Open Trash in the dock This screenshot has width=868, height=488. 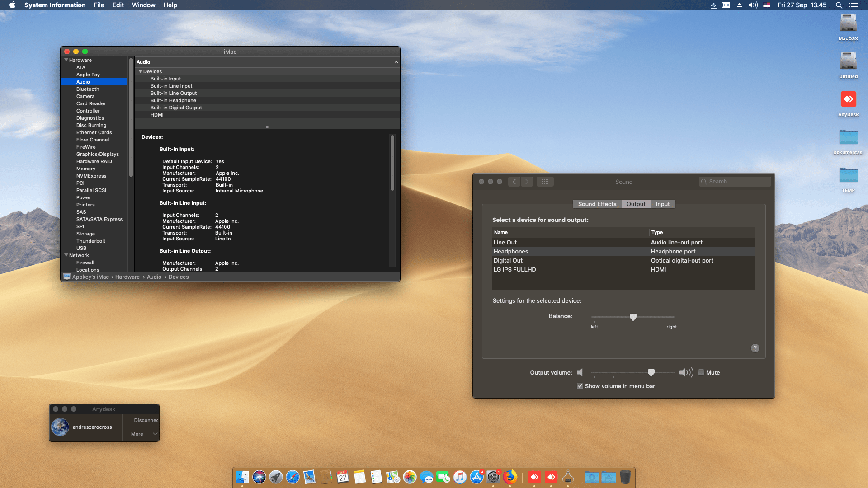tap(625, 477)
